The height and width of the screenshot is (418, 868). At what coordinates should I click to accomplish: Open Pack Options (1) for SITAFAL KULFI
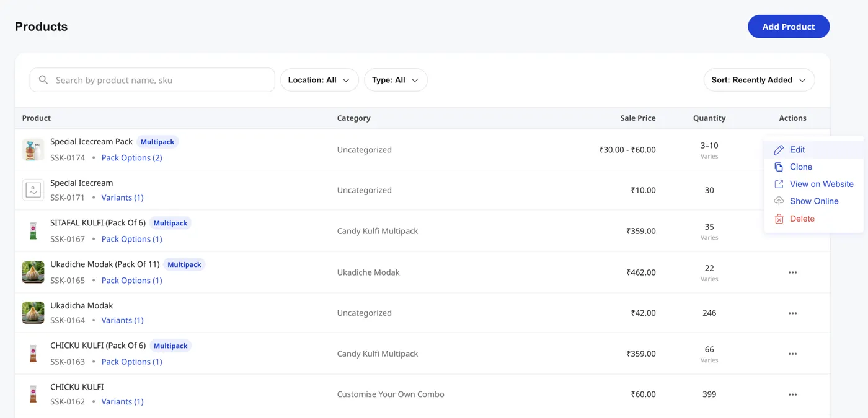click(131, 239)
